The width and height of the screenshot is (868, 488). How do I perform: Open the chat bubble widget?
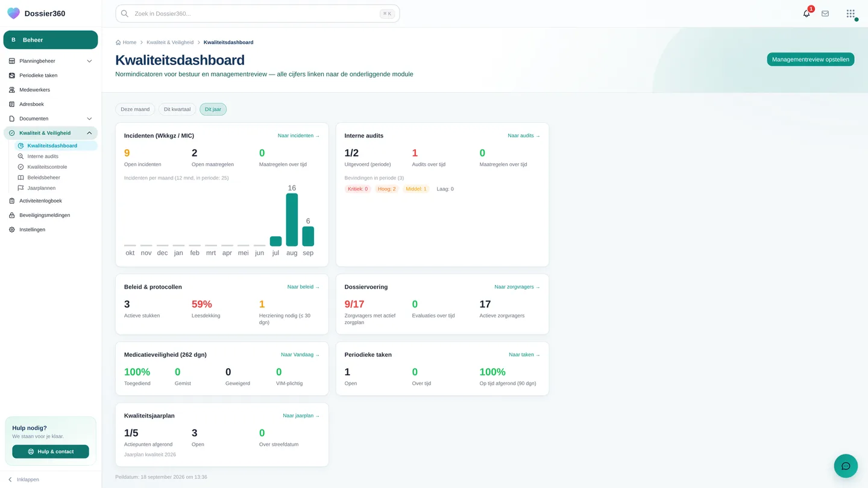click(846, 466)
